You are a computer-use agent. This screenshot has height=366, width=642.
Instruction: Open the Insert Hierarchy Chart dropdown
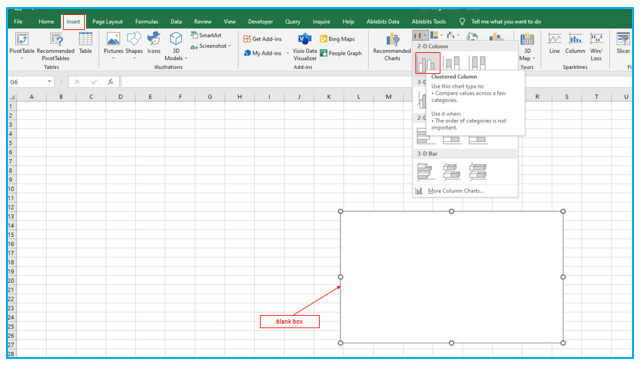pyautogui.click(x=436, y=36)
